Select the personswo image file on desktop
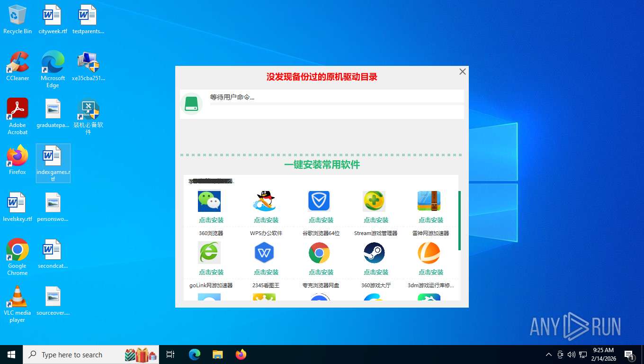This screenshot has width=644, height=364. (x=53, y=207)
